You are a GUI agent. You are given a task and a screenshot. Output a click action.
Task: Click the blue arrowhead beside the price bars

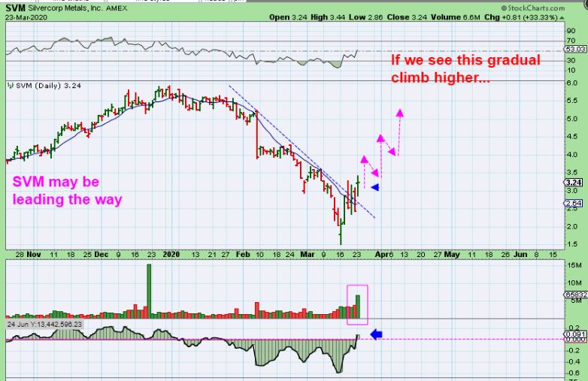coord(376,187)
